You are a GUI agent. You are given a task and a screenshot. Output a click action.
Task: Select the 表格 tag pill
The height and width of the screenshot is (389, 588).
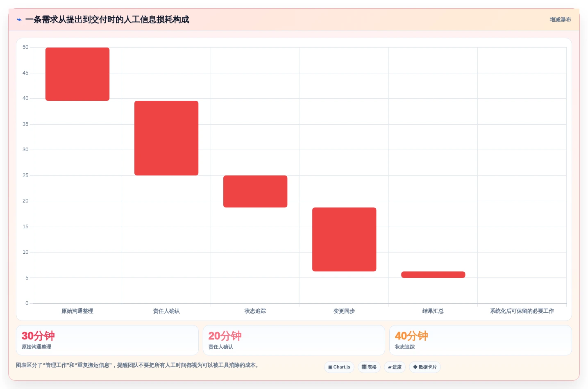(x=369, y=367)
